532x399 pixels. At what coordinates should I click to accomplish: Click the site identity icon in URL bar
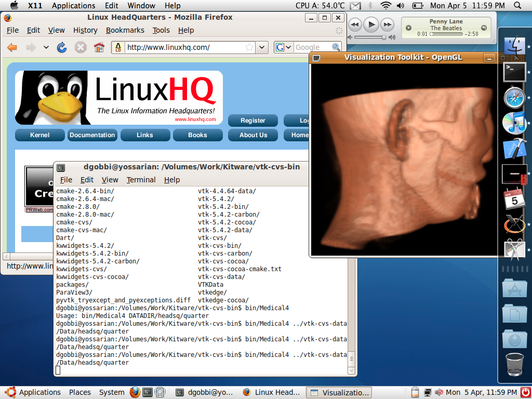tap(118, 47)
